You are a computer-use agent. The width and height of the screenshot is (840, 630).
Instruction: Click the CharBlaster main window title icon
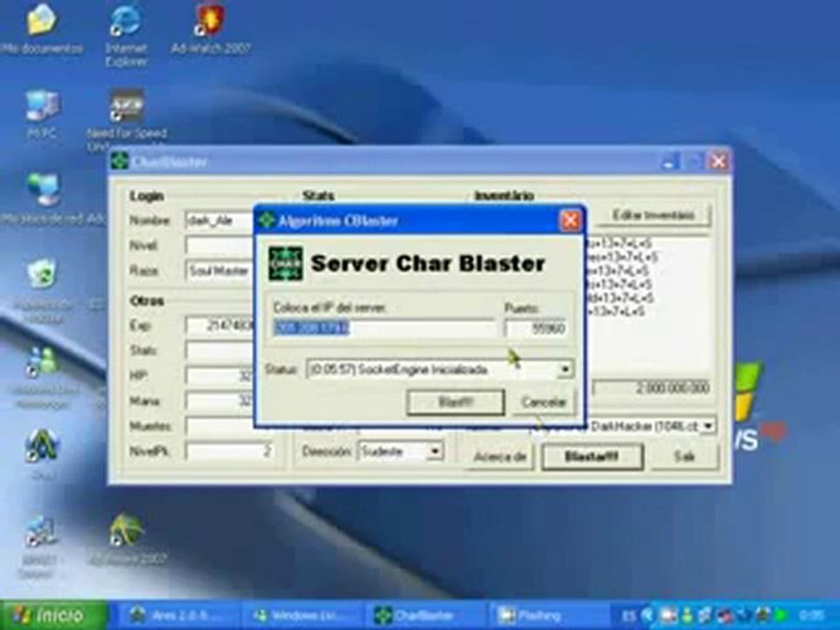(120, 161)
